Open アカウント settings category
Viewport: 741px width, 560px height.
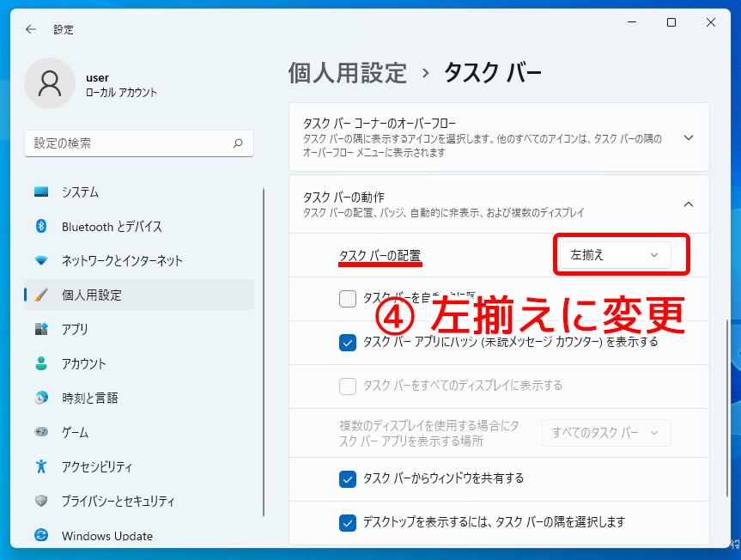click(139, 363)
